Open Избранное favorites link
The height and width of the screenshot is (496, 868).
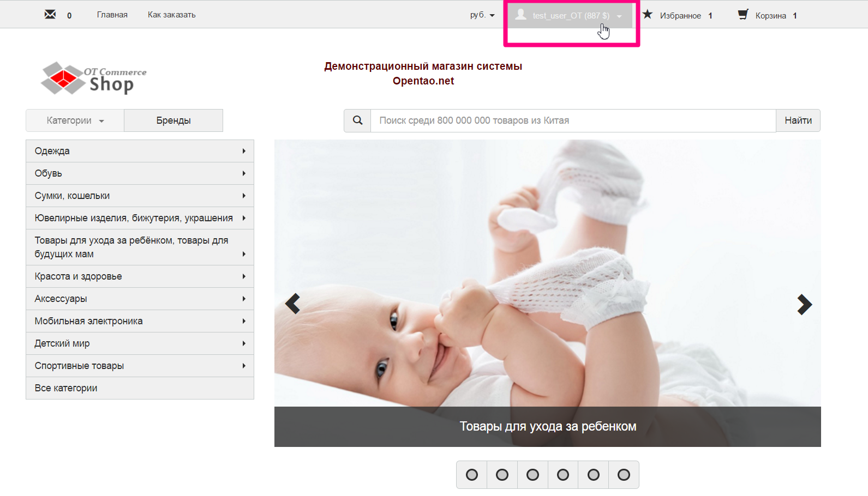tap(680, 16)
